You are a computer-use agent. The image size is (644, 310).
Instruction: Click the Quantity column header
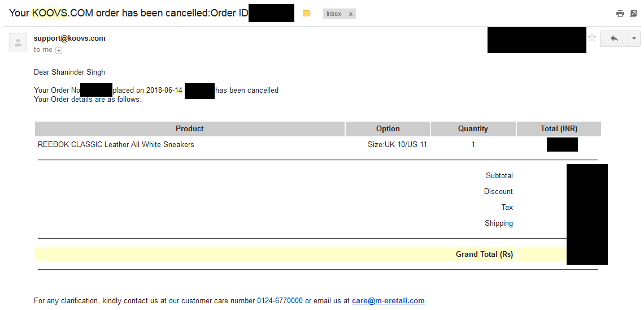(473, 129)
